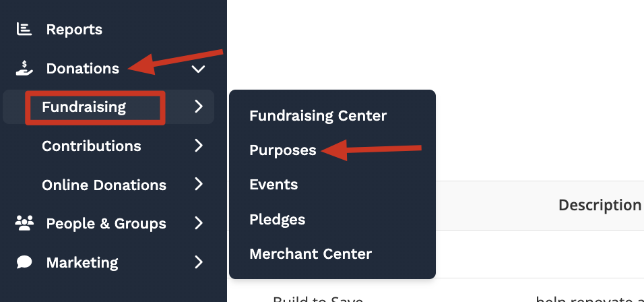Select Purposes in the Fundraising submenu
Image resolution: width=644 pixels, height=302 pixels.
[x=283, y=150]
